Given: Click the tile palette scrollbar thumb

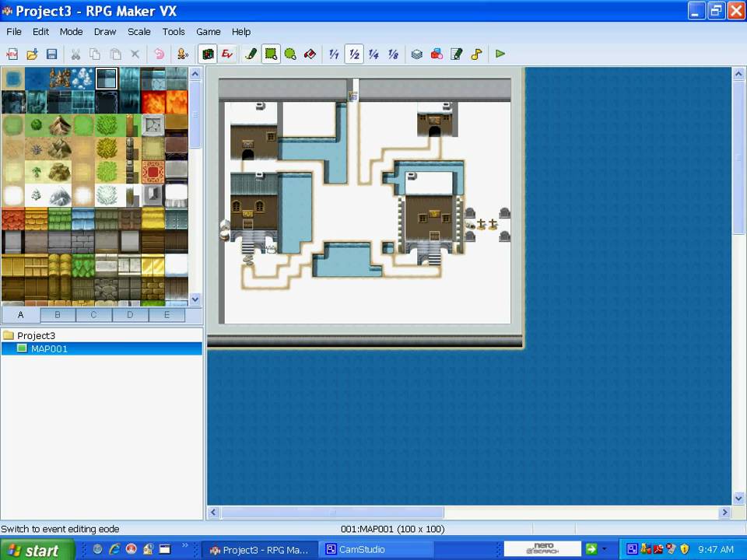Looking at the screenshot, I should pos(195,114).
